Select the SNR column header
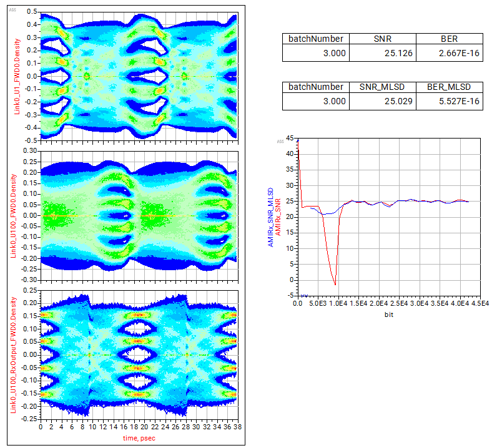 pos(383,39)
